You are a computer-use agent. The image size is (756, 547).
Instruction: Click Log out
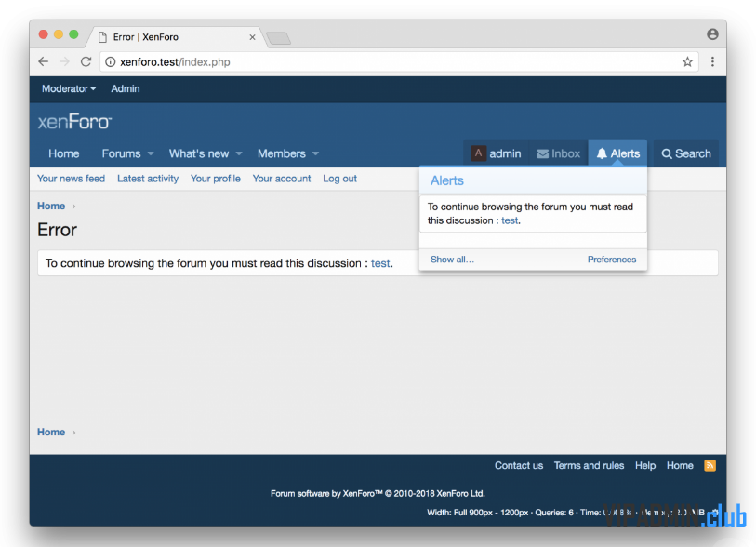pyautogui.click(x=340, y=179)
